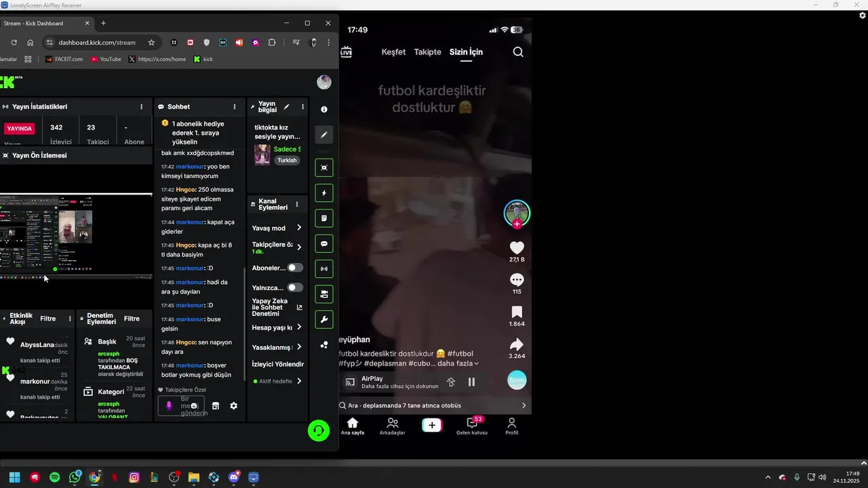Screen dimensions: 868x488
Task: Open TikTok Profil tab
Action: coord(512,426)
